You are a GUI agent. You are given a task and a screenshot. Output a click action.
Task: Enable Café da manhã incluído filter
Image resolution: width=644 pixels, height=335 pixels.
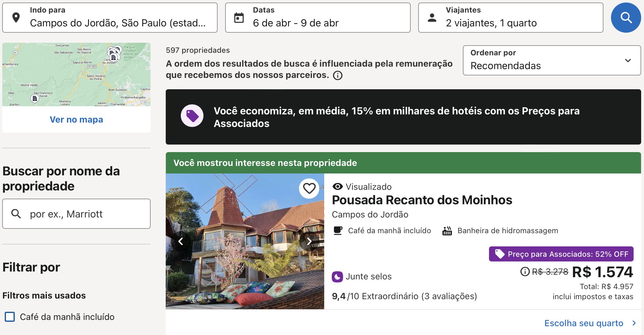pyautogui.click(x=10, y=317)
